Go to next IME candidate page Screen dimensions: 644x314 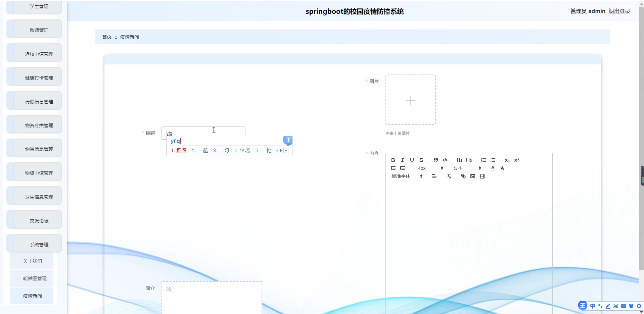(x=281, y=151)
